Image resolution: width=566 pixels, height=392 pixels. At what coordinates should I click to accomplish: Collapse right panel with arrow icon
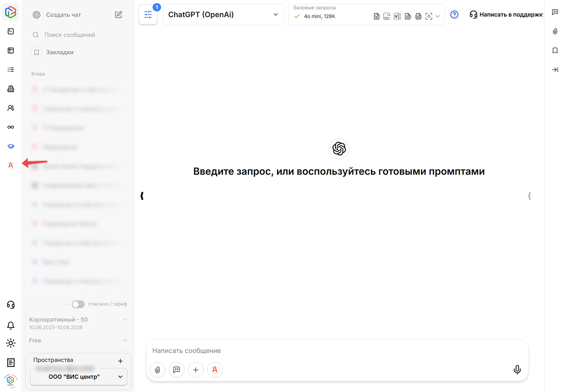click(555, 70)
